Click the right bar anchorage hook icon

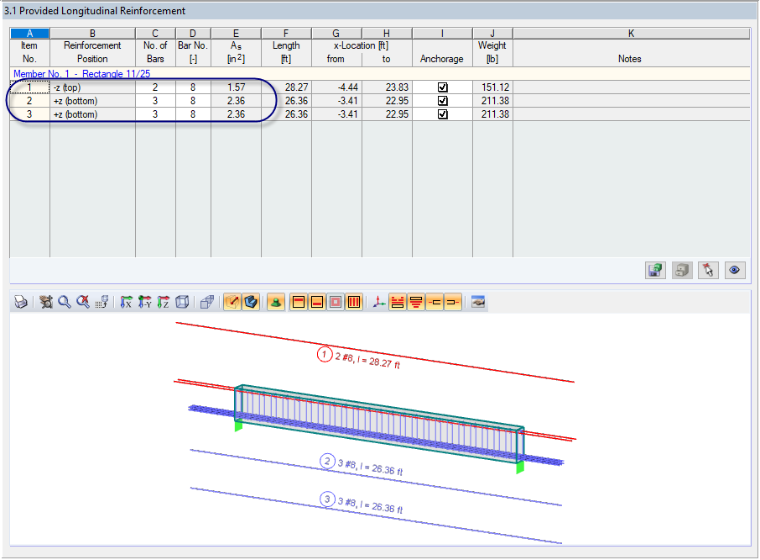coord(453,302)
